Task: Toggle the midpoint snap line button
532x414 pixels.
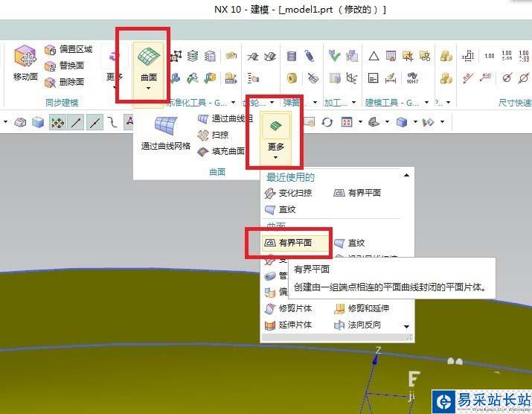Action: [x=95, y=122]
